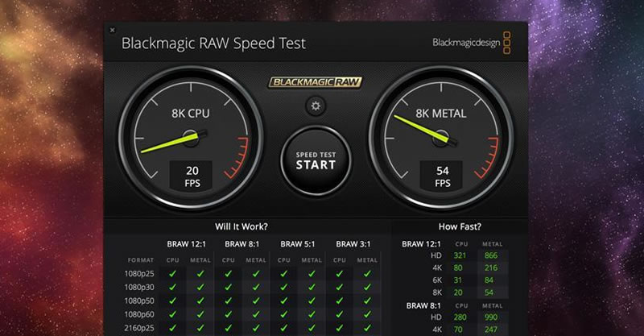Open settings with the gear icon
This screenshot has height=336, width=644.
pos(316,106)
